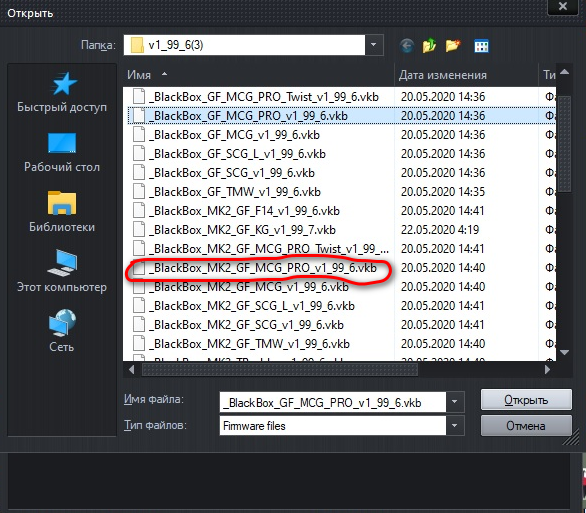Screen dimensions: 586x513
Task: Click file icon of _BlackBox_GF_MCG_PRO_Twist_v1_99_6.vkb
Action: point(139,96)
